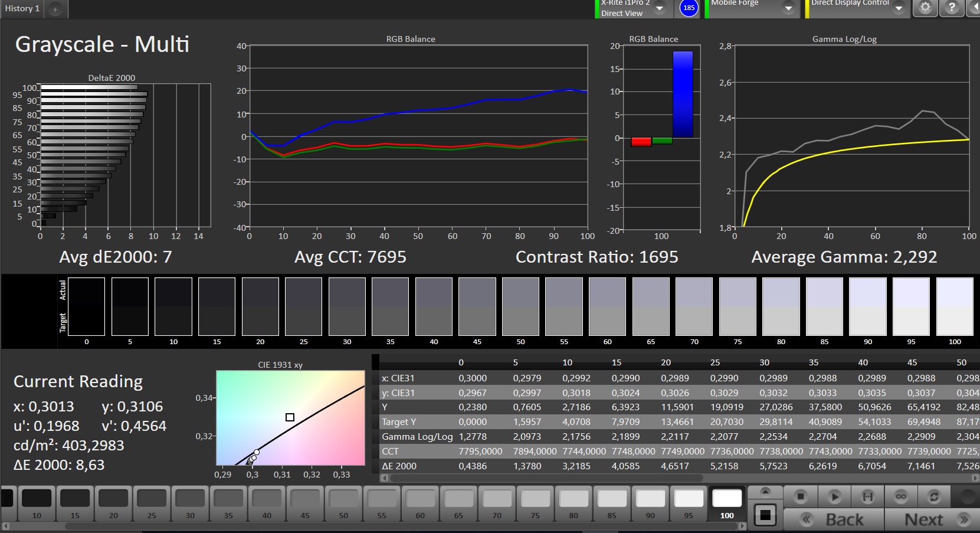Enable the infinity continuous-read icon
This screenshot has height=533, width=980.
click(x=900, y=496)
